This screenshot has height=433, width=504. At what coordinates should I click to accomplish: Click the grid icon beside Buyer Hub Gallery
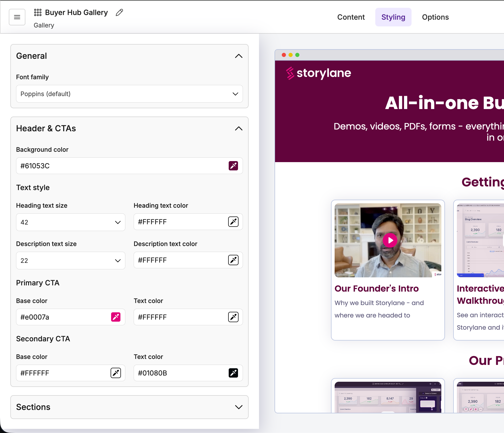38,12
